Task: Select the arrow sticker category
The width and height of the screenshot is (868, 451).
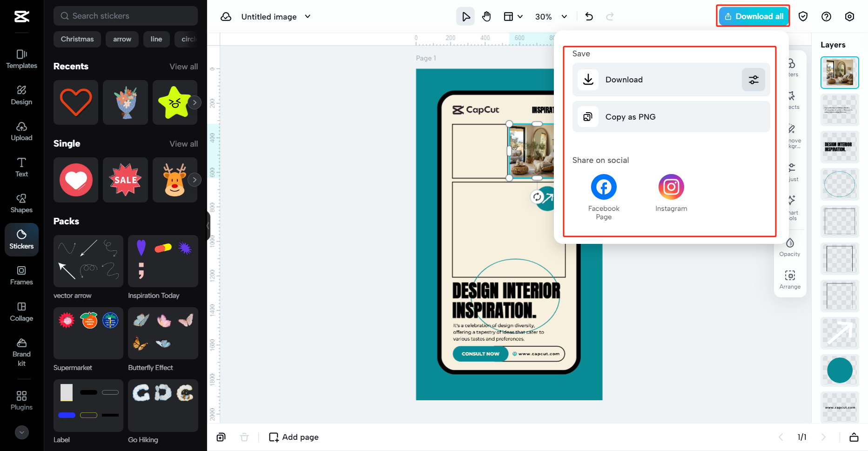Action: 122,39
